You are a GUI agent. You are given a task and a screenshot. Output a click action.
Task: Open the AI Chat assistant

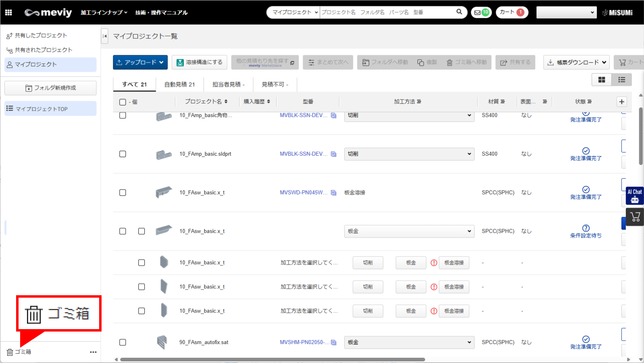click(634, 196)
